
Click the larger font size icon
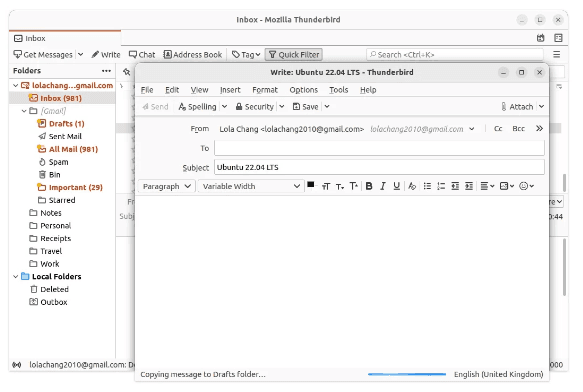(x=354, y=186)
